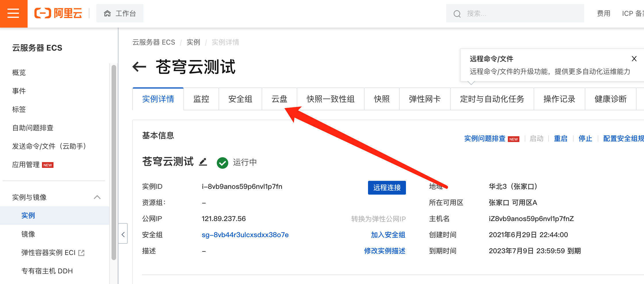
Task: Open 发送命令/文件（云助手）in sidebar
Action: [x=49, y=146]
